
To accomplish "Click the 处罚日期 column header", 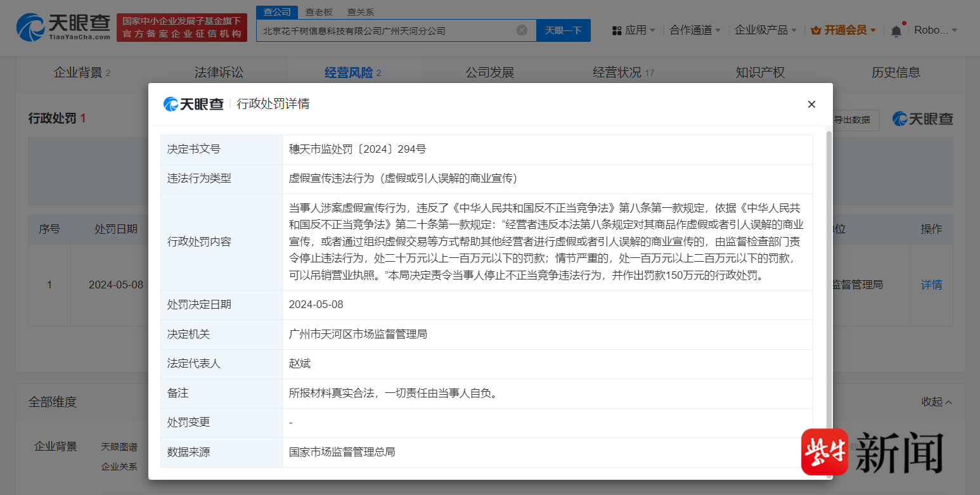I will tap(116, 229).
